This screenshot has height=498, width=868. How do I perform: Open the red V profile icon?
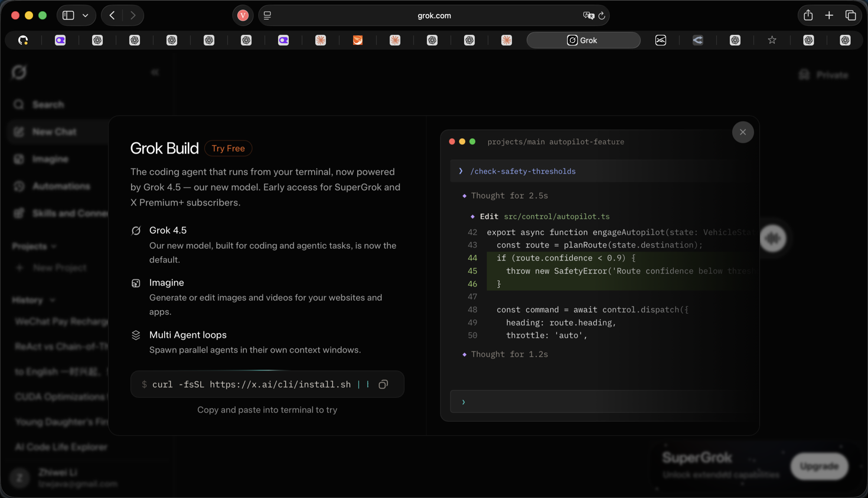(x=243, y=15)
